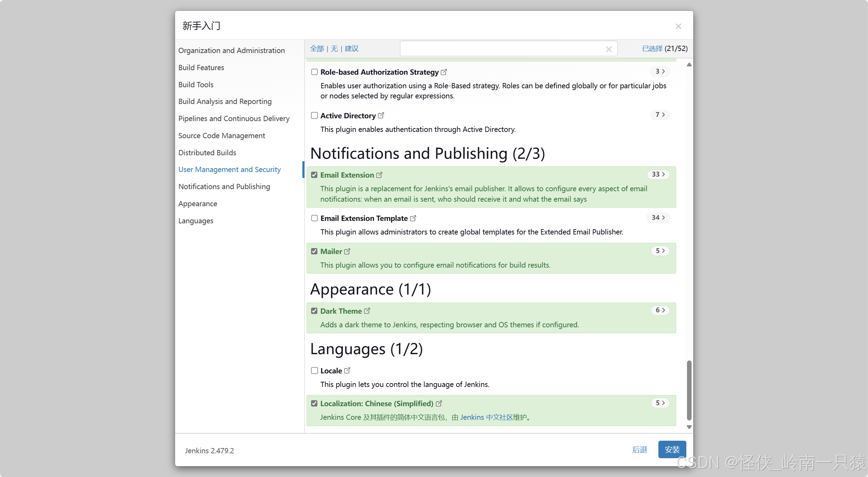Go to Pipelines and Continuous Delivery category
Viewport: 868px width, 477px height.
[234, 119]
